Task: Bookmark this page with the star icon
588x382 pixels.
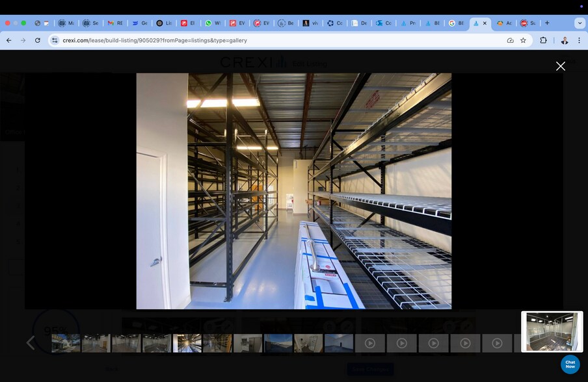Action: tap(523, 40)
